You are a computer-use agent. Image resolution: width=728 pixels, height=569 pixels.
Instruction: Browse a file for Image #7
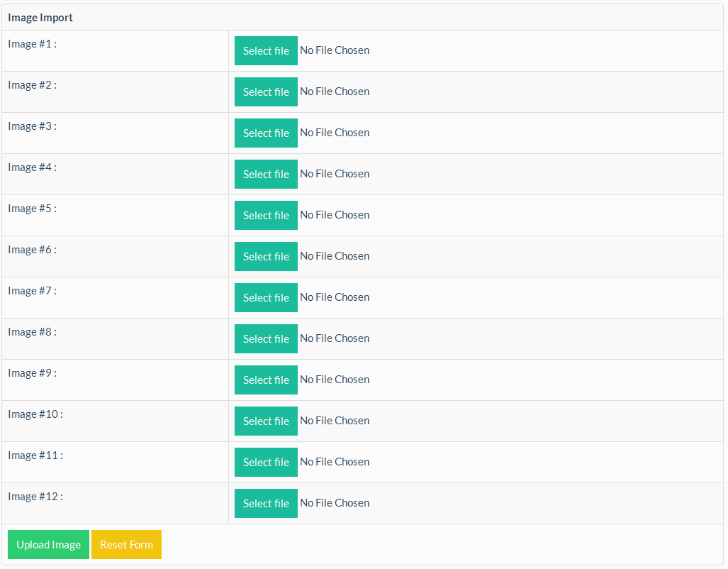coord(266,298)
